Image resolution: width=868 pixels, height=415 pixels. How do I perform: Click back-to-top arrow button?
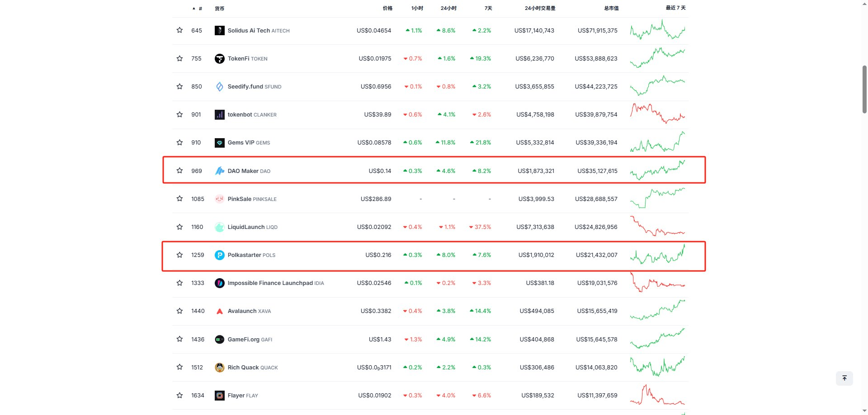844,378
